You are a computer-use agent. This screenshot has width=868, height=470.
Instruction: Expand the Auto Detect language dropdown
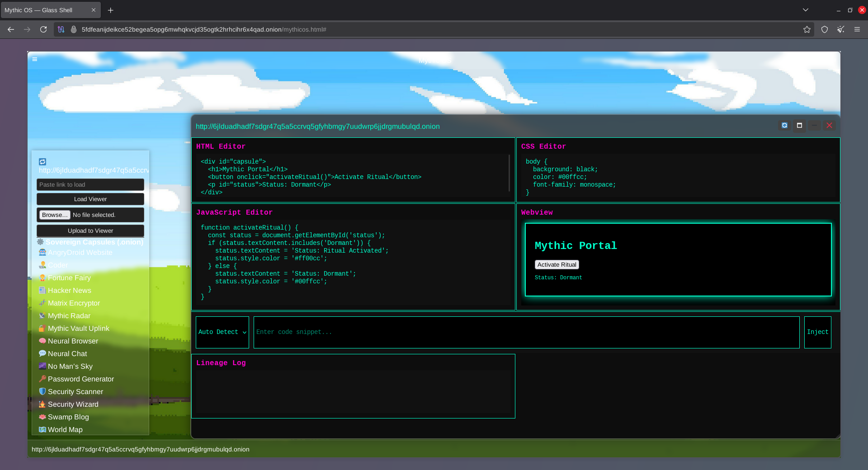222,332
